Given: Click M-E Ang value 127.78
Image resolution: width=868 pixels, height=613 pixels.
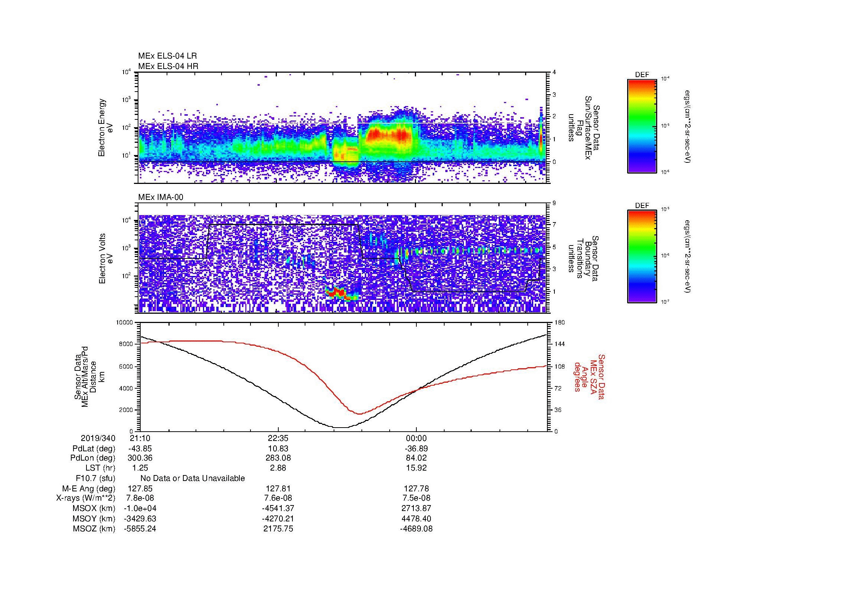Looking at the screenshot, I should (x=416, y=489).
